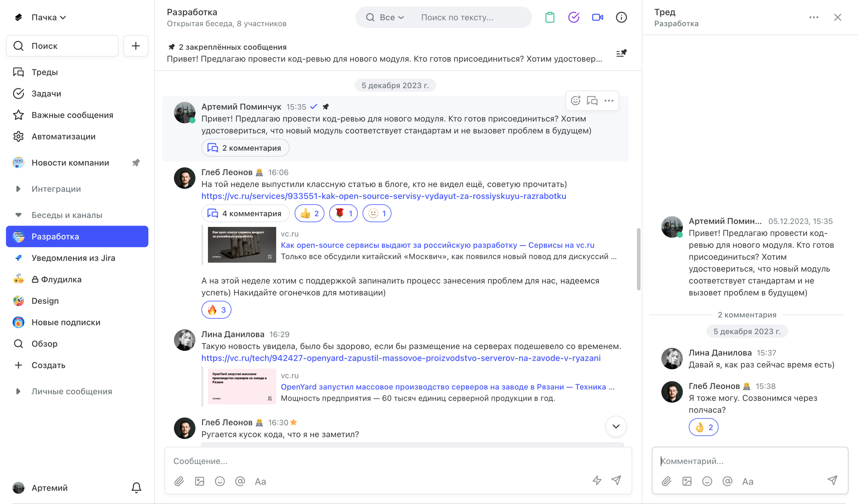858x504 pixels.
Task: Insert an image in the thread comment box
Action: click(687, 481)
